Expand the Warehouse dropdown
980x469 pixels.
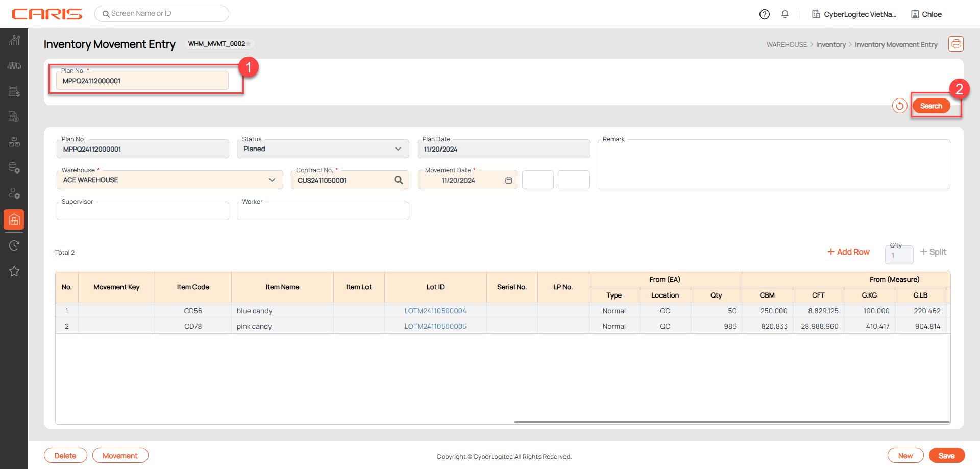point(272,180)
